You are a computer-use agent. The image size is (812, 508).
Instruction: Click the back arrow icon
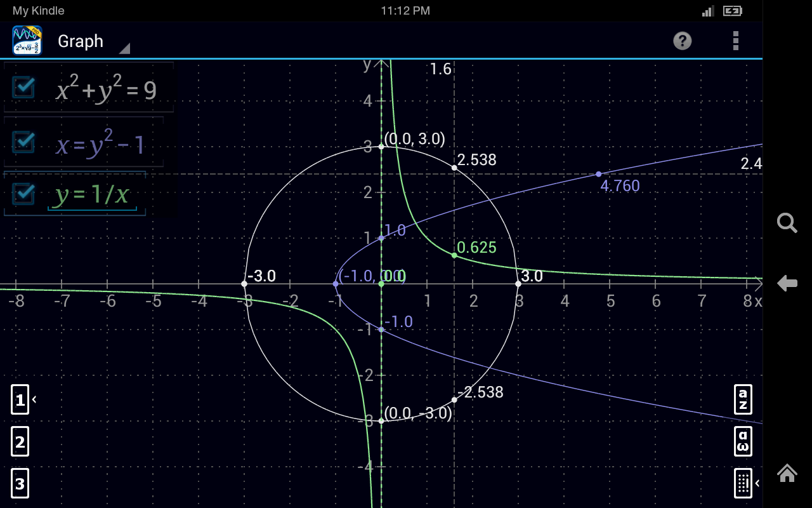tap(787, 284)
